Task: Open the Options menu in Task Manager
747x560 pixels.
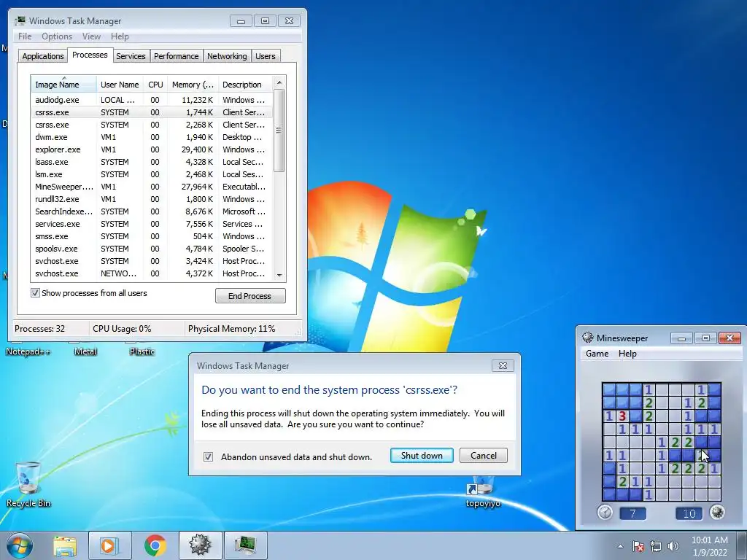Action: [x=57, y=36]
